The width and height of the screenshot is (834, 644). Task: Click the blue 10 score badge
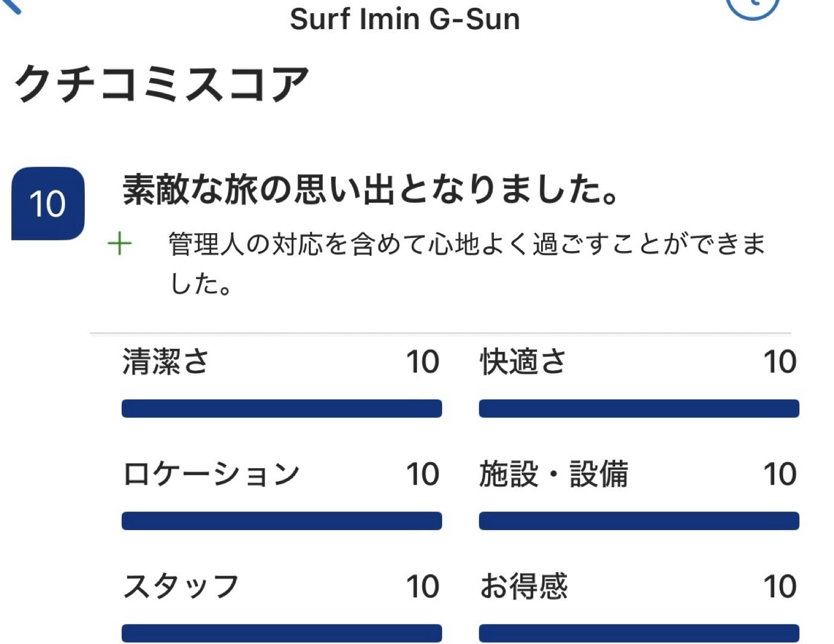pyautogui.click(x=48, y=204)
